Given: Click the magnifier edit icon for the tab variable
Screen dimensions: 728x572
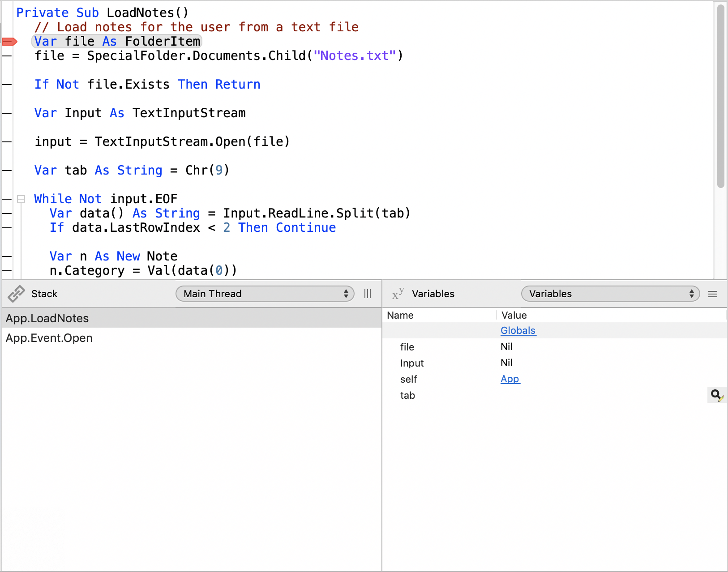Looking at the screenshot, I should (716, 395).
